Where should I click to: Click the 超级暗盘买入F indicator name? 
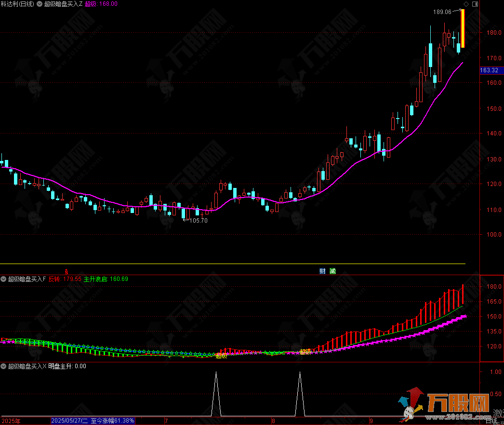(x=27, y=279)
